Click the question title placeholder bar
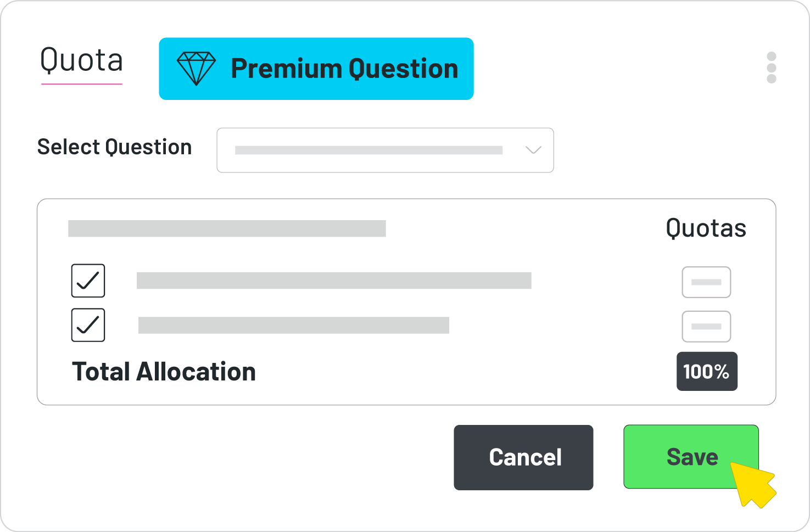 (227, 228)
